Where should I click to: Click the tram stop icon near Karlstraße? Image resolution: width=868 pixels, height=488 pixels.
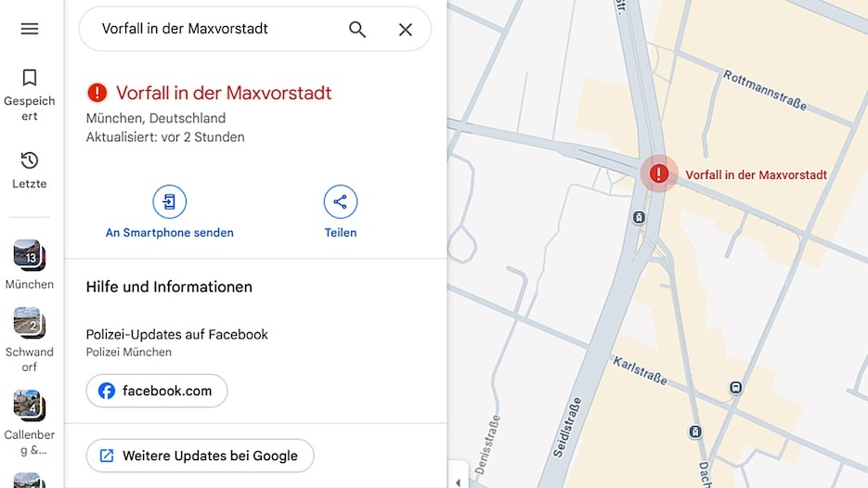coord(735,387)
